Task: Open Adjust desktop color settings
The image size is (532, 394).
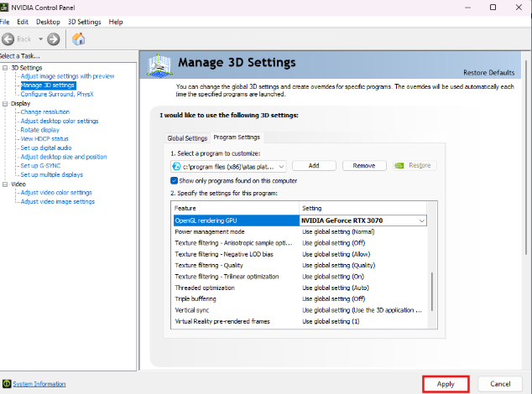Action: 60,121
